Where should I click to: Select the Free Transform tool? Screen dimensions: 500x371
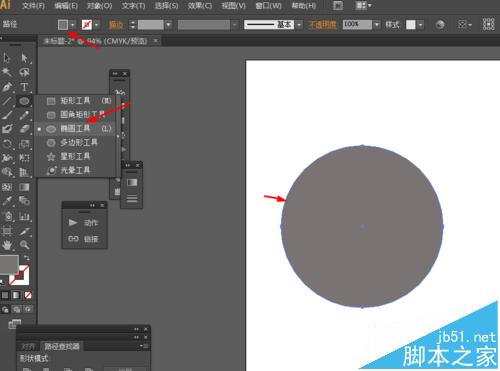point(24,158)
